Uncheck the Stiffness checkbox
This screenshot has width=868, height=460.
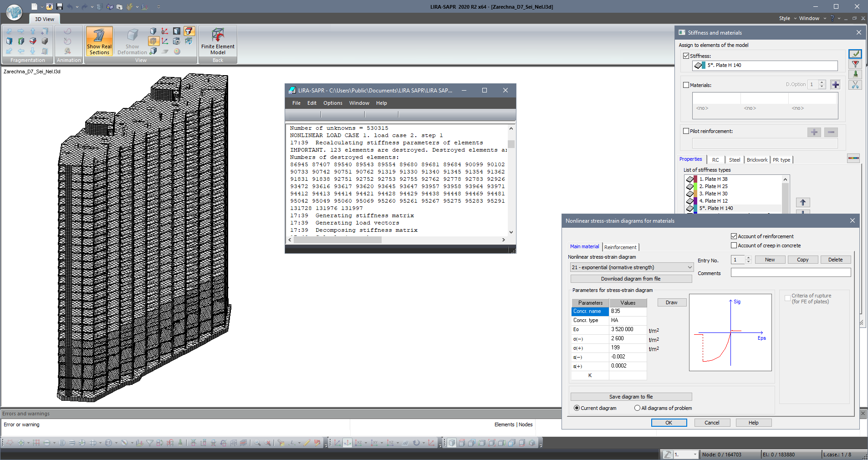[x=686, y=56]
